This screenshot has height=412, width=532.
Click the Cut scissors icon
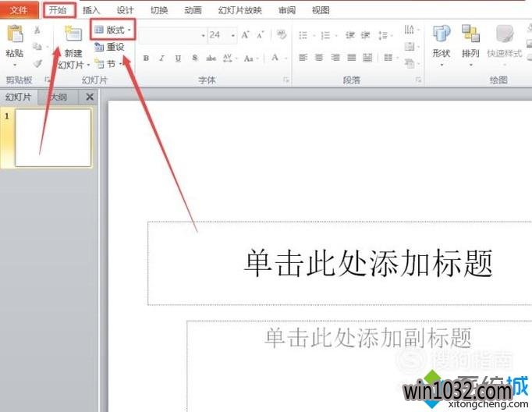click(37, 30)
